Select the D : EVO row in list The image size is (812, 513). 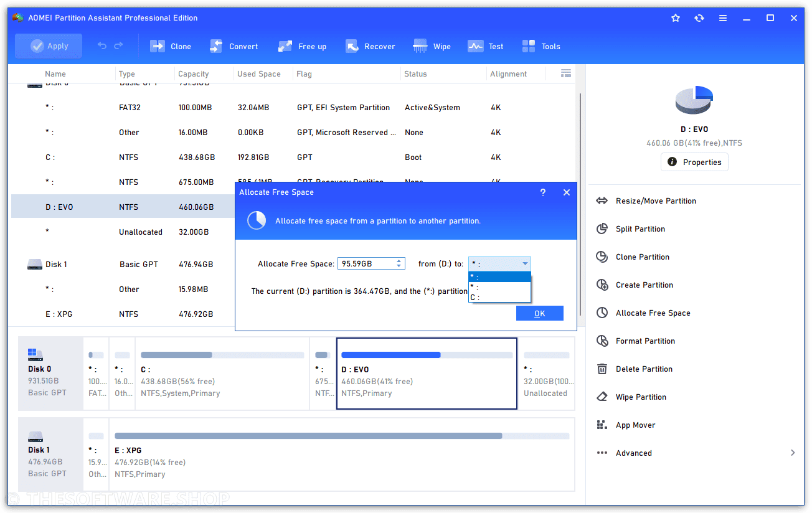[123, 207]
